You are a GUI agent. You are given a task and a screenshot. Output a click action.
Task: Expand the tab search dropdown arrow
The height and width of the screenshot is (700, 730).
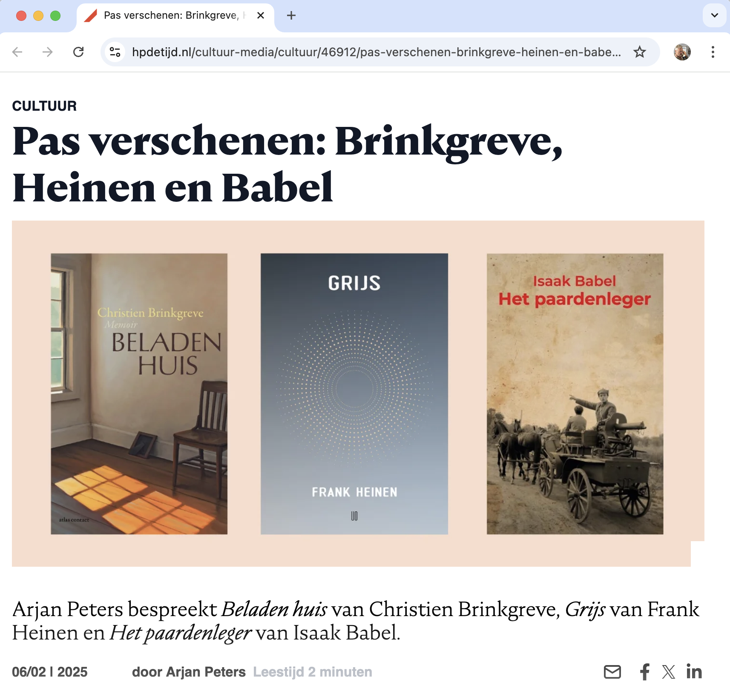pos(715,15)
